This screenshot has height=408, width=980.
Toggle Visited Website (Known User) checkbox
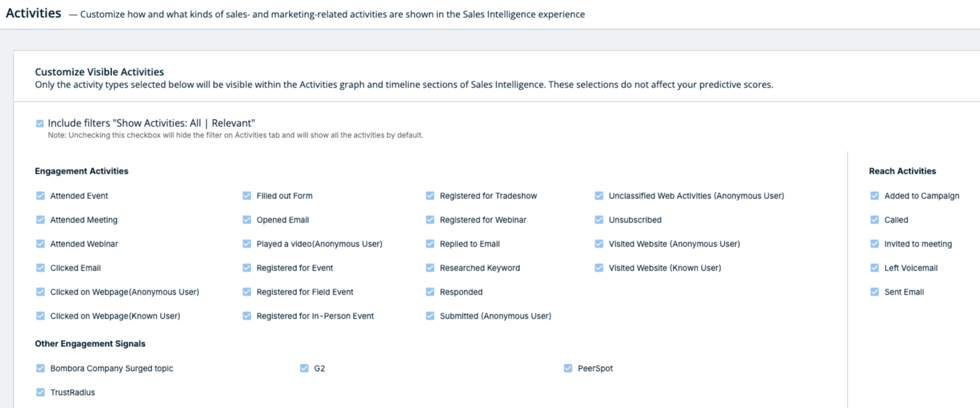tap(599, 268)
